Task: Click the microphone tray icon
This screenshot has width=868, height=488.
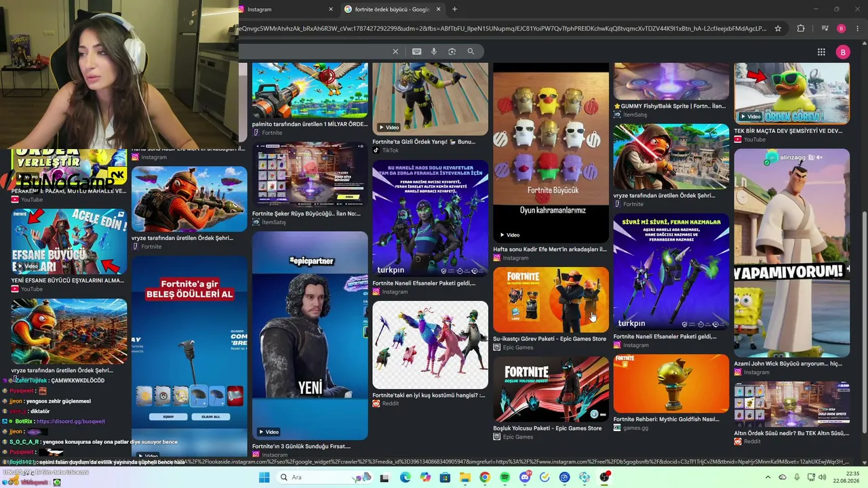Action: click(x=797, y=477)
